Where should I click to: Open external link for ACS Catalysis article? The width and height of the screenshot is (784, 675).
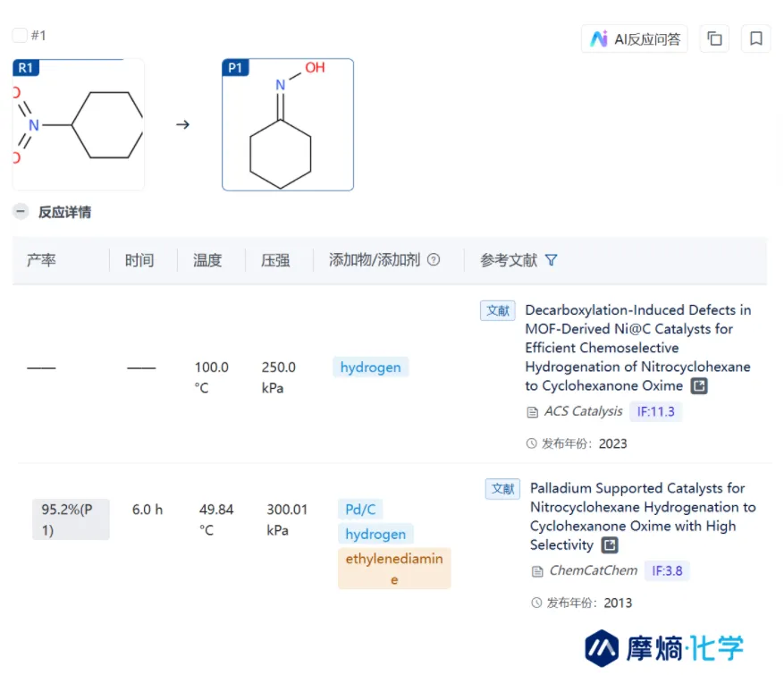tap(699, 386)
